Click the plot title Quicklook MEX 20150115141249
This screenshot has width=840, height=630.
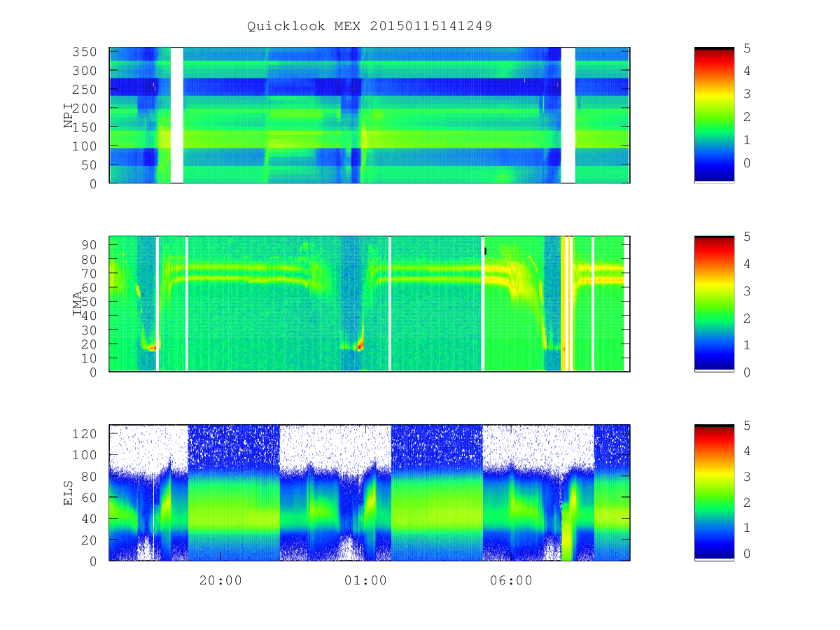pos(370,26)
